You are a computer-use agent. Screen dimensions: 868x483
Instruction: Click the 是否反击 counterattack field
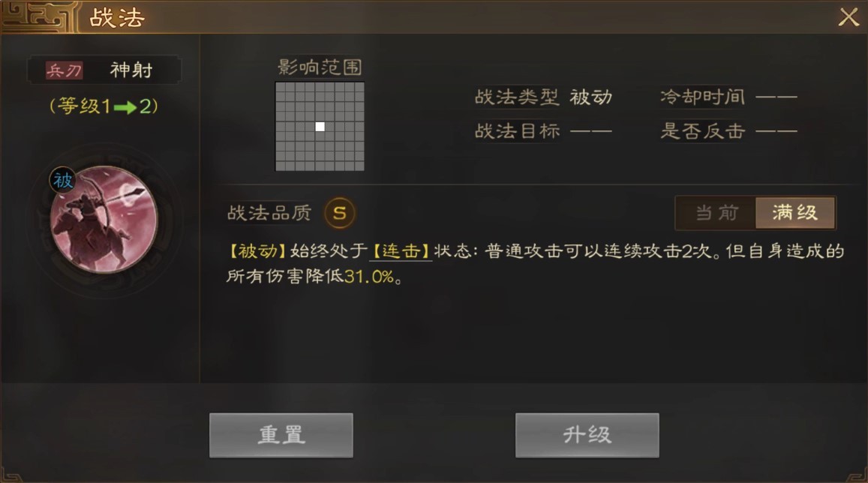coord(728,132)
